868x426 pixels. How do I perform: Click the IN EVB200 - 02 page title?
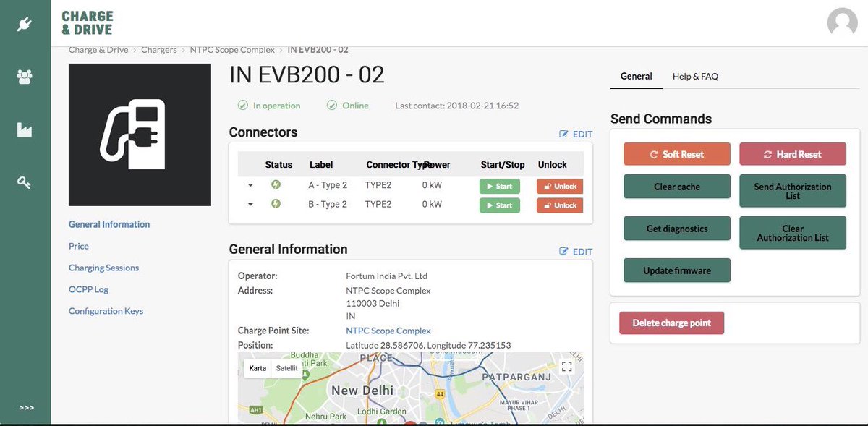(x=307, y=74)
